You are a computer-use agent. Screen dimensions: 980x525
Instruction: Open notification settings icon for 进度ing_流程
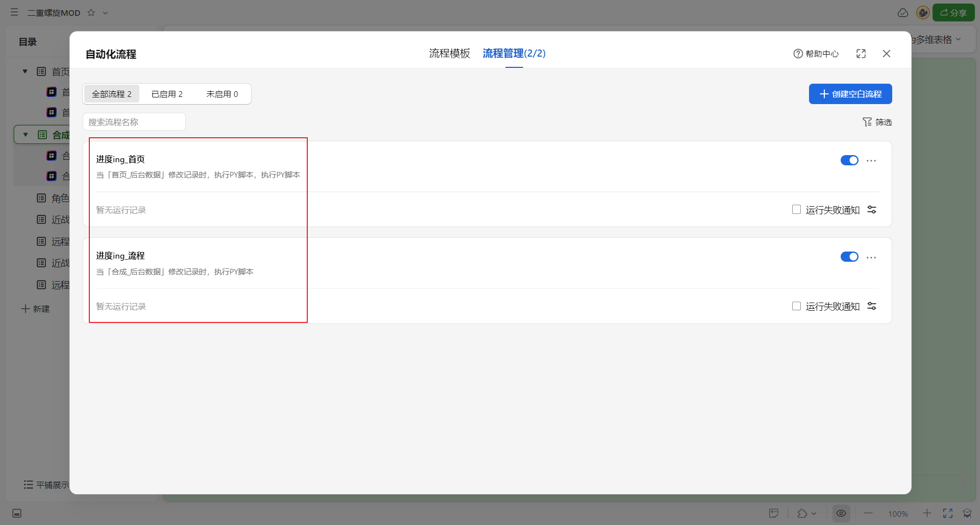(x=872, y=306)
